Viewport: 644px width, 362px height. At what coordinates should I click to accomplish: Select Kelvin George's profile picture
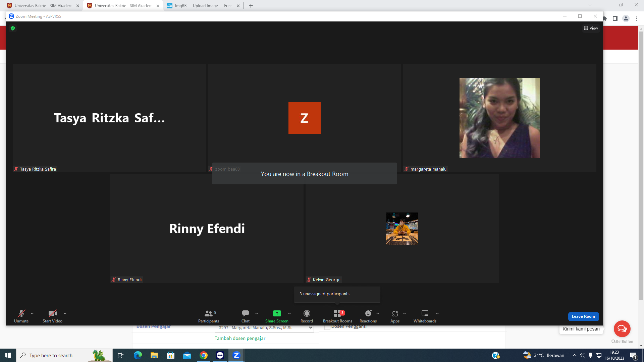click(402, 229)
